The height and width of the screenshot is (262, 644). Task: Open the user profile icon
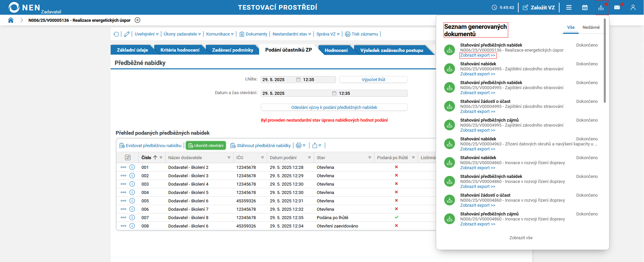(x=633, y=7)
